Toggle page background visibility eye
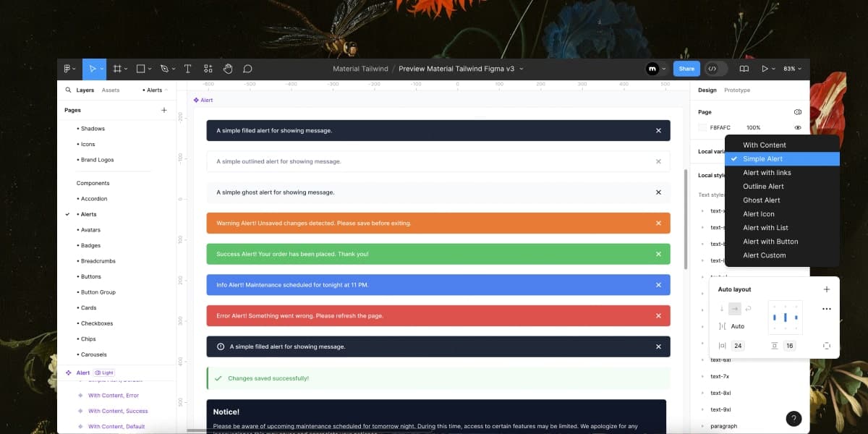Viewport: 868px width, 434px height. tap(797, 127)
